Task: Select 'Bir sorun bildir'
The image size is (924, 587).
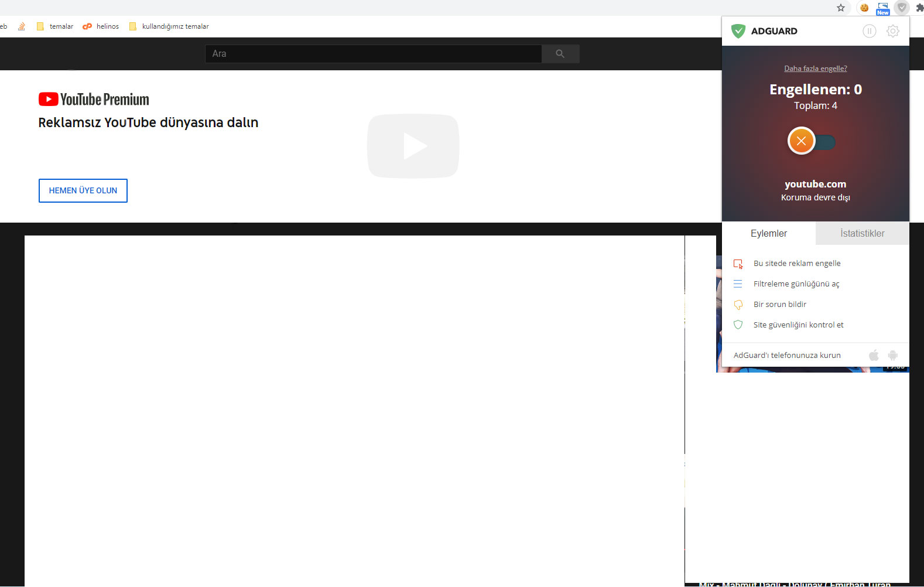Action: 780,305
